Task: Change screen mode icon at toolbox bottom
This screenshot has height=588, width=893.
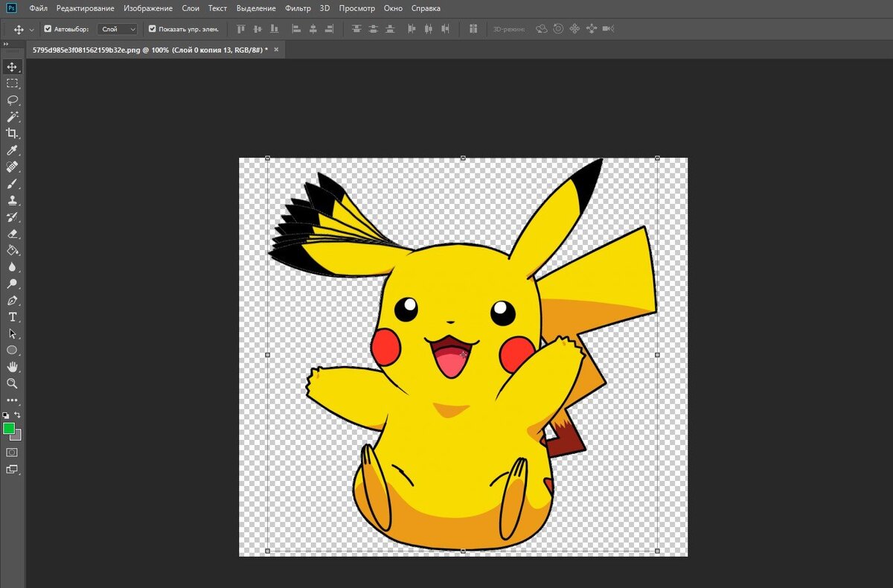Action: coord(12,470)
